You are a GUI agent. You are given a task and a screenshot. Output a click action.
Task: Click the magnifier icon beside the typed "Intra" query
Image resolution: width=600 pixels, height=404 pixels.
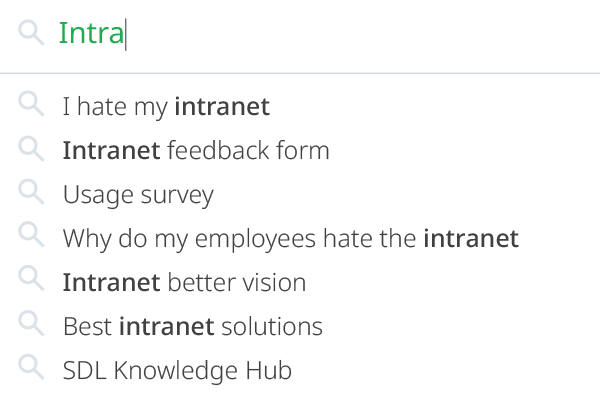click(30, 33)
